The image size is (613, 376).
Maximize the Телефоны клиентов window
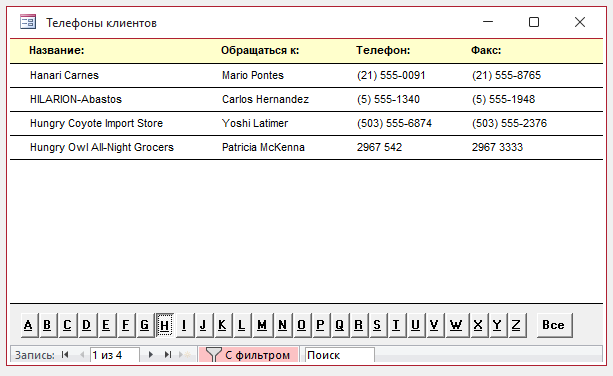(x=534, y=22)
